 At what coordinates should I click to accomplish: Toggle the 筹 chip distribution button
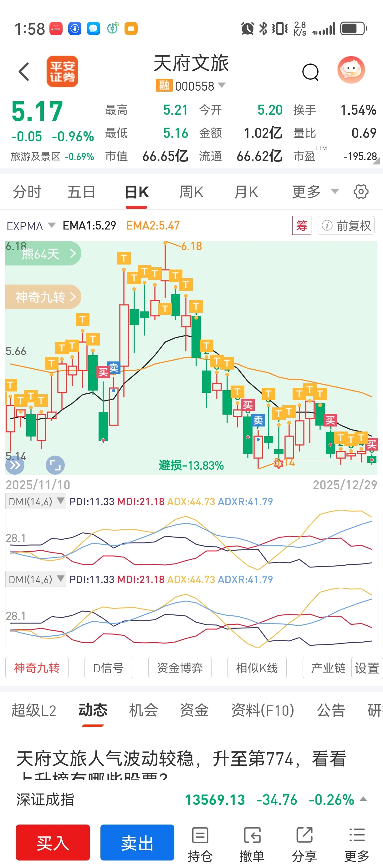click(x=301, y=225)
